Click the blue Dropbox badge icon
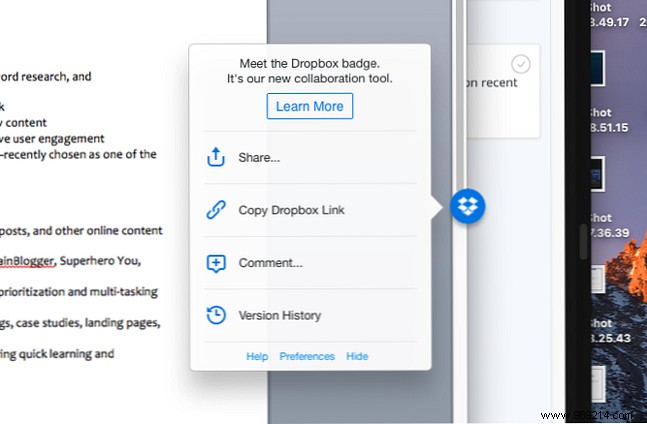This screenshot has width=647, height=424. pos(467,206)
